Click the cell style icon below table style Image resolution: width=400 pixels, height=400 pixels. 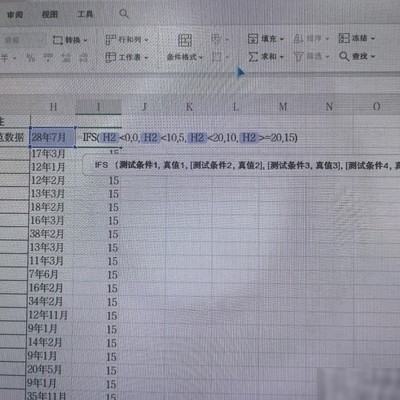[x=220, y=57]
